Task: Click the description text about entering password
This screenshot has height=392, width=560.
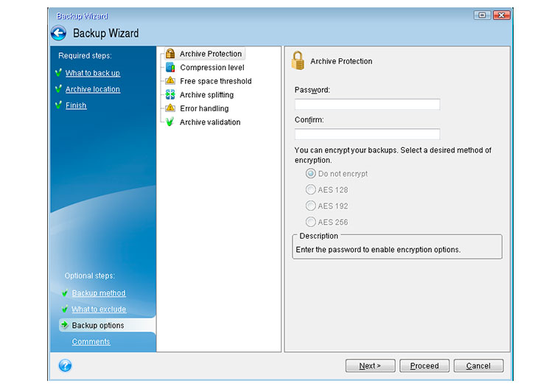Action: (378, 250)
